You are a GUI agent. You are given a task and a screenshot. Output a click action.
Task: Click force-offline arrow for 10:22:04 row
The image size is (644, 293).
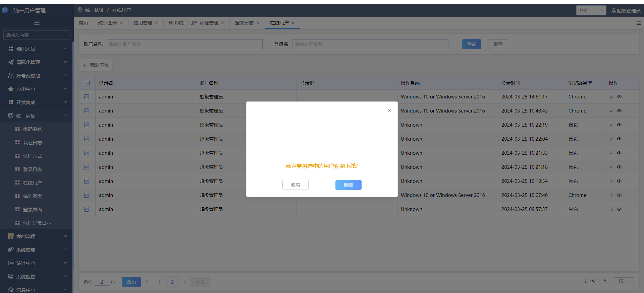click(x=611, y=139)
